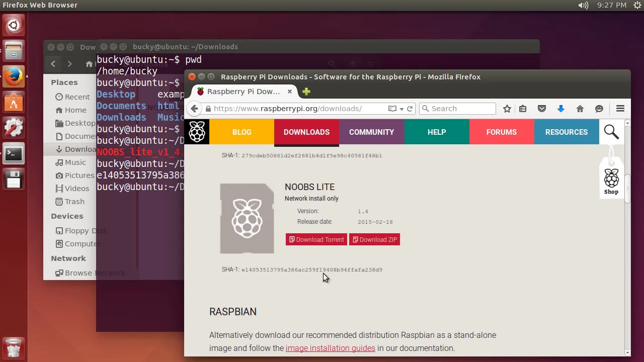Reload the Raspberry Pi page

(x=410, y=109)
